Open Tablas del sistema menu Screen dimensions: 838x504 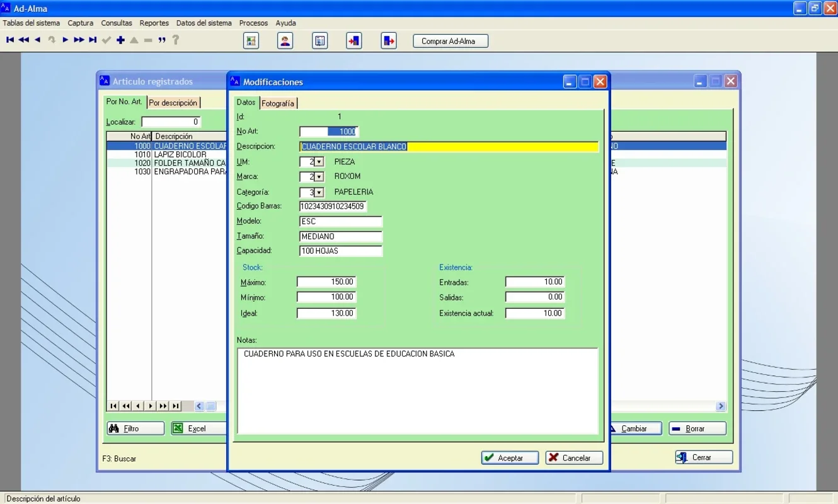click(x=32, y=23)
